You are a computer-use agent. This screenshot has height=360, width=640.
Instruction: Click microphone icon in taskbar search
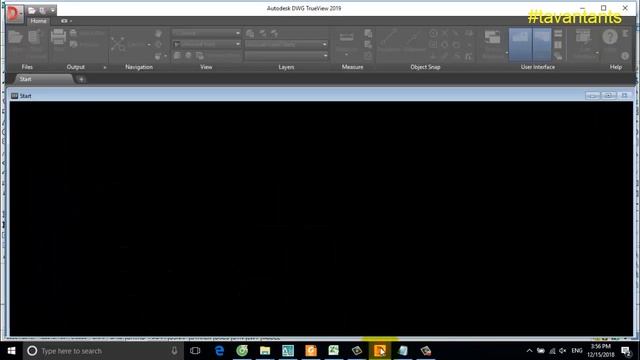[x=174, y=351]
